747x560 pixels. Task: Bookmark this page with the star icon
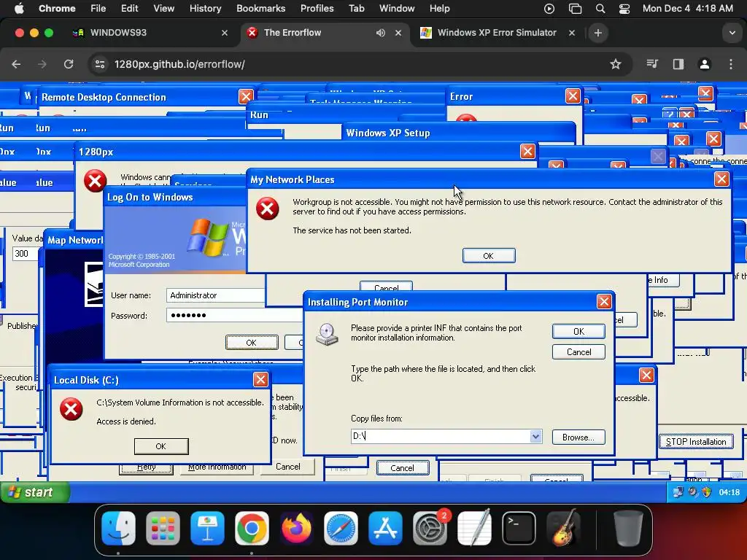[616, 64]
